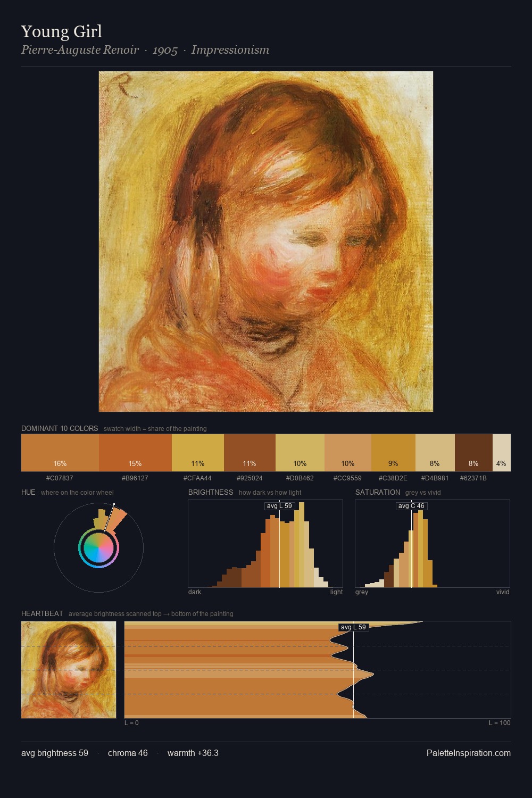Screen dimensions: 532x798
Task: Click 'warmth +36.3' in the footer
Action: 193,753
